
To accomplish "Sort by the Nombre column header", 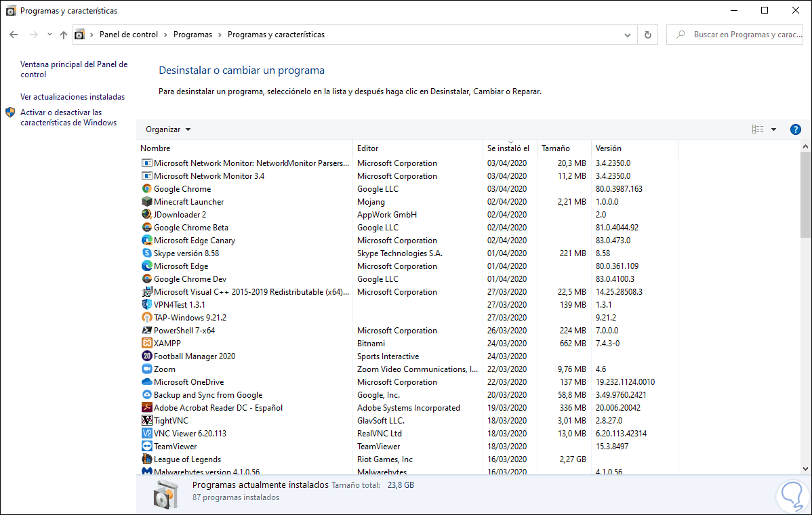I will pos(246,148).
